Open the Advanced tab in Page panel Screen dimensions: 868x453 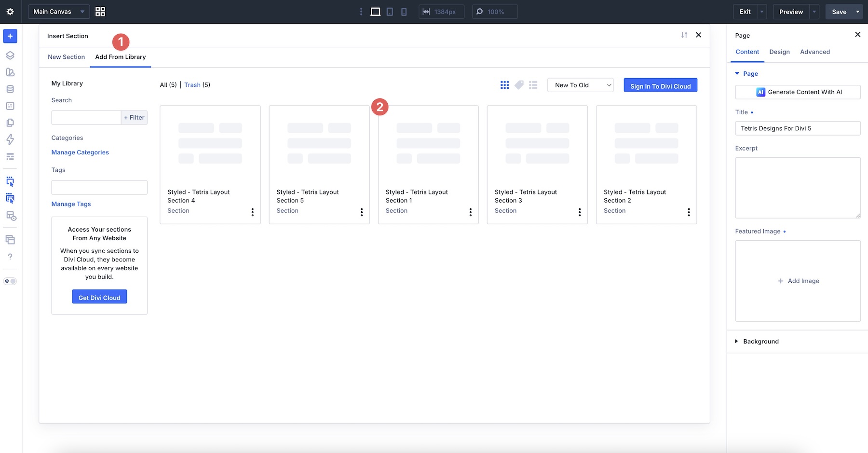(x=815, y=52)
